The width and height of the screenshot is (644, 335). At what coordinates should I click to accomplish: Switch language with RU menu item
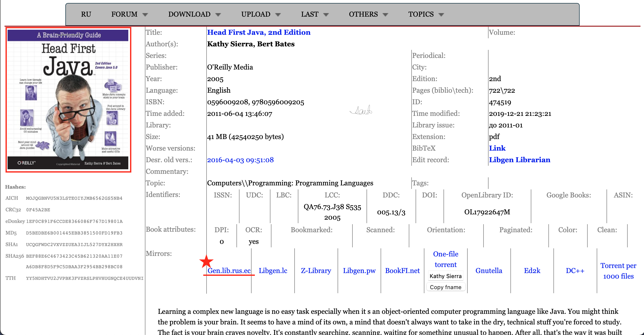86,14
